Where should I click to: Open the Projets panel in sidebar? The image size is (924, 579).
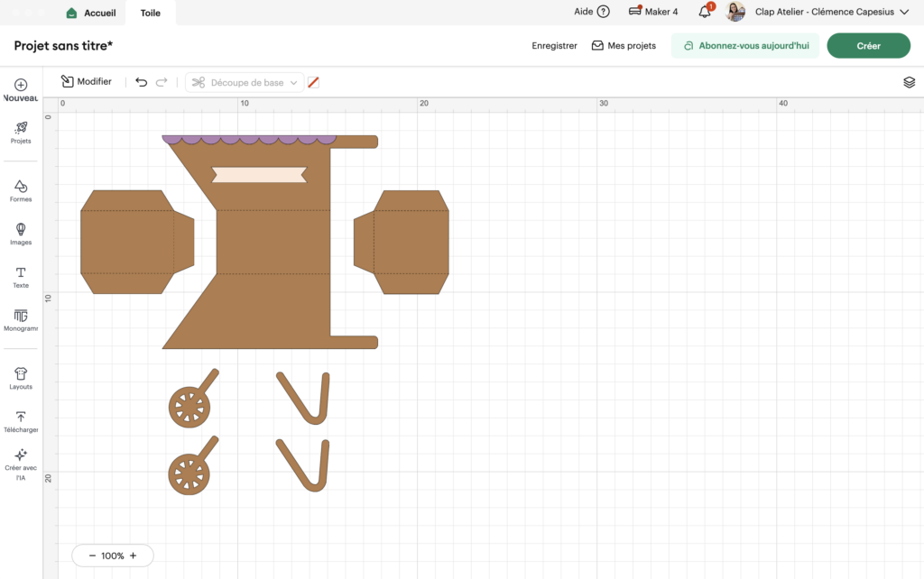[21, 128]
